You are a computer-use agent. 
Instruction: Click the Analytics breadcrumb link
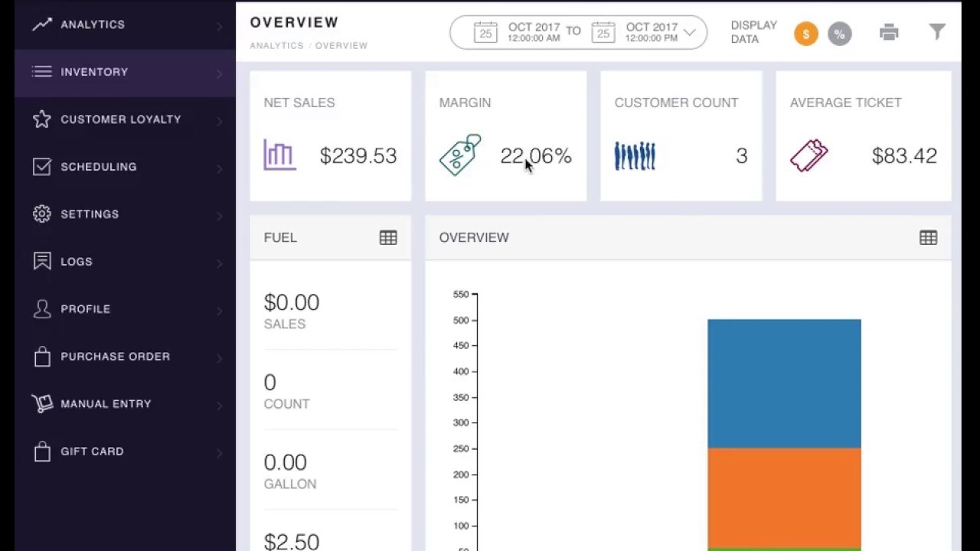(x=276, y=46)
